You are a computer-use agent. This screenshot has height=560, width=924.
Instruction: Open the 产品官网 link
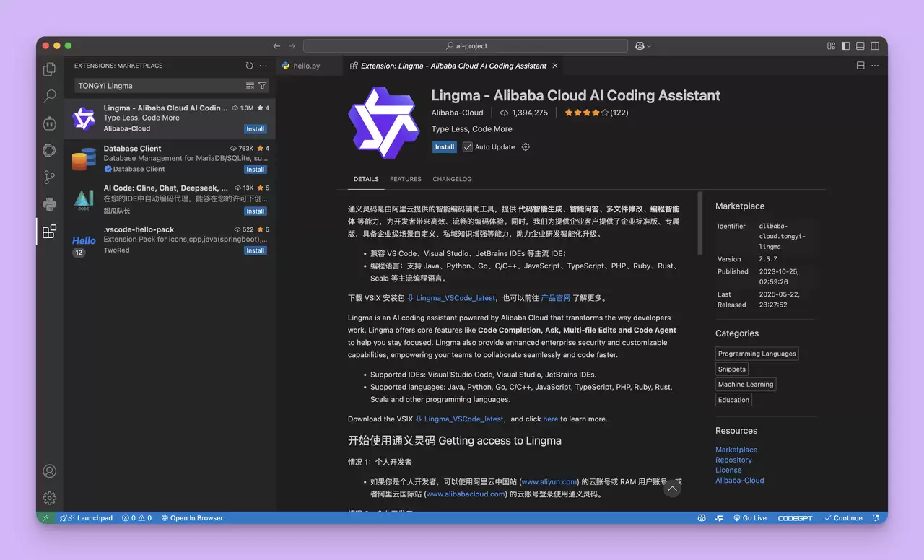(556, 298)
